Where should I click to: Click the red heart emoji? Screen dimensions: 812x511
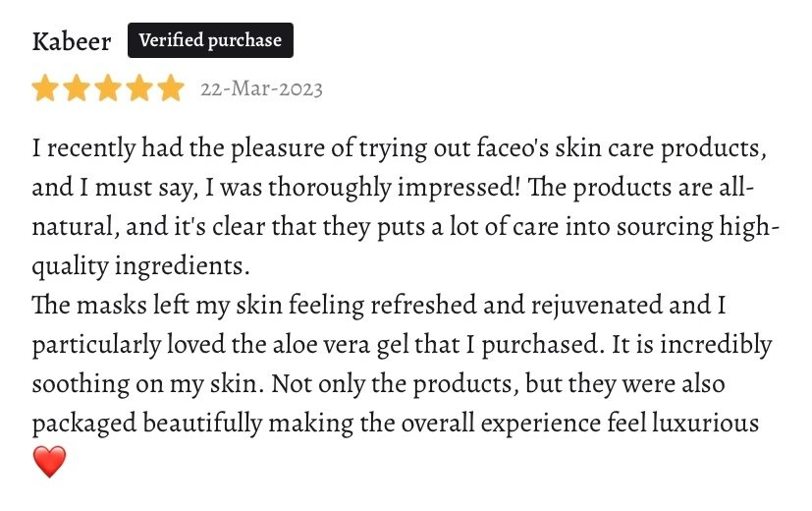50,461
